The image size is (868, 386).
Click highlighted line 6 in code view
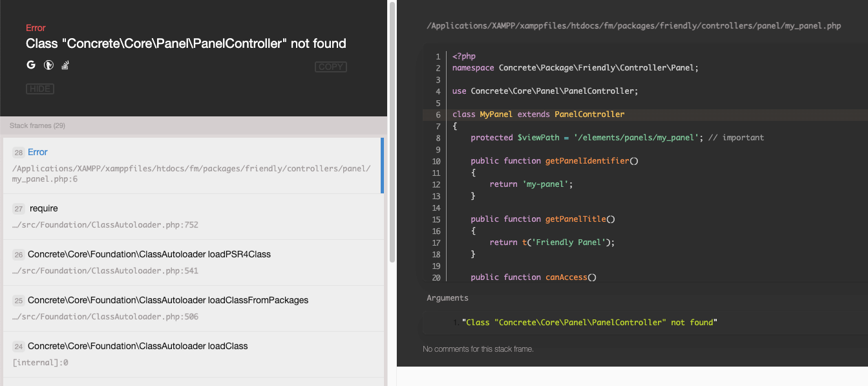click(645, 114)
